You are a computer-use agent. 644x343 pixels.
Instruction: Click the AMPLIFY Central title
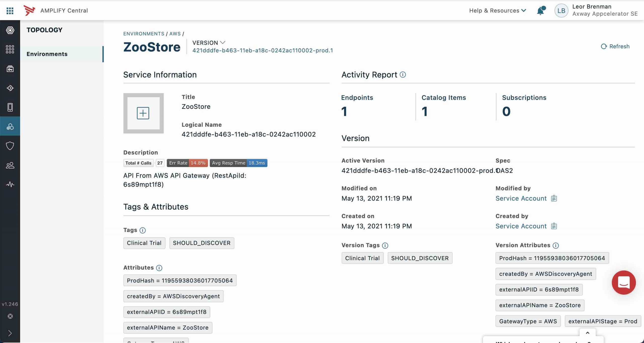pyautogui.click(x=64, y=11)
